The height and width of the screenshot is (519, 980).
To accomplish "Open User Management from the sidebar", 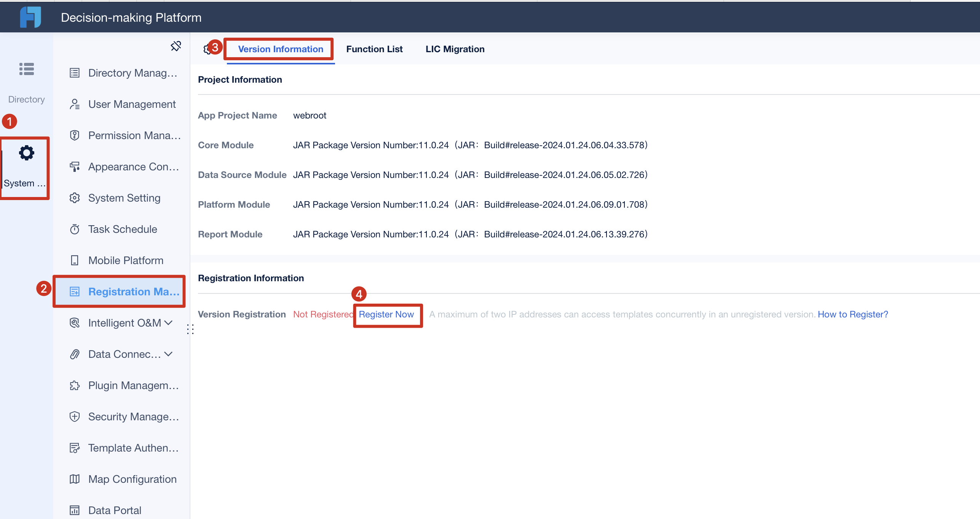I will pyautogui.click(x=132, y=104).
